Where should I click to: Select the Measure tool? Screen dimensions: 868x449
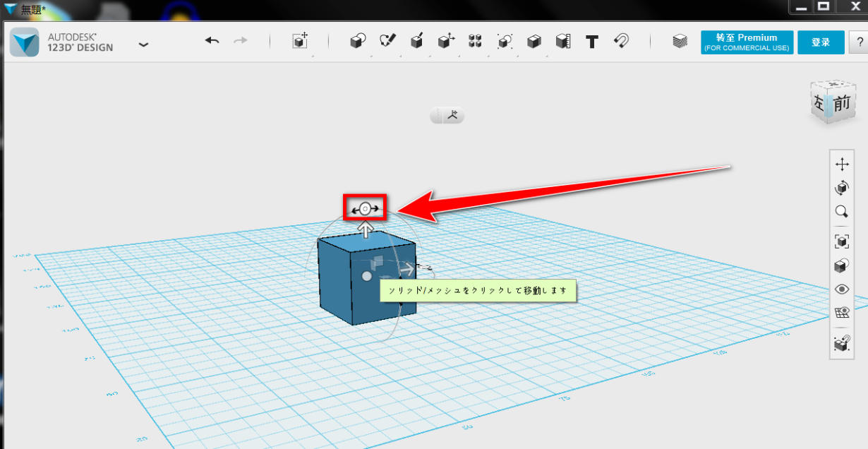[562, 42]
